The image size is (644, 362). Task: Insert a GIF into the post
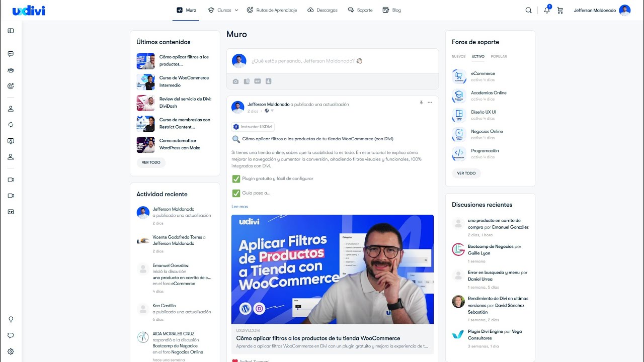coord(258,81)
